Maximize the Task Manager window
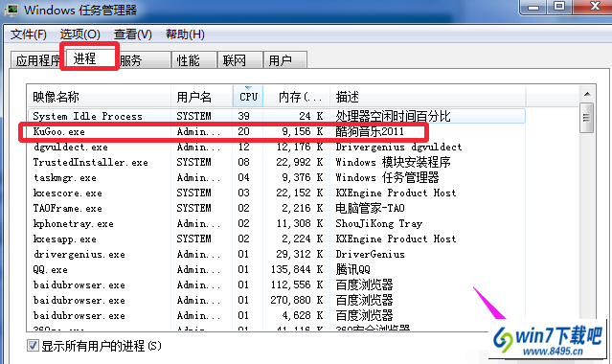Viewport: 612px width, 364px height. coord(559,7)
